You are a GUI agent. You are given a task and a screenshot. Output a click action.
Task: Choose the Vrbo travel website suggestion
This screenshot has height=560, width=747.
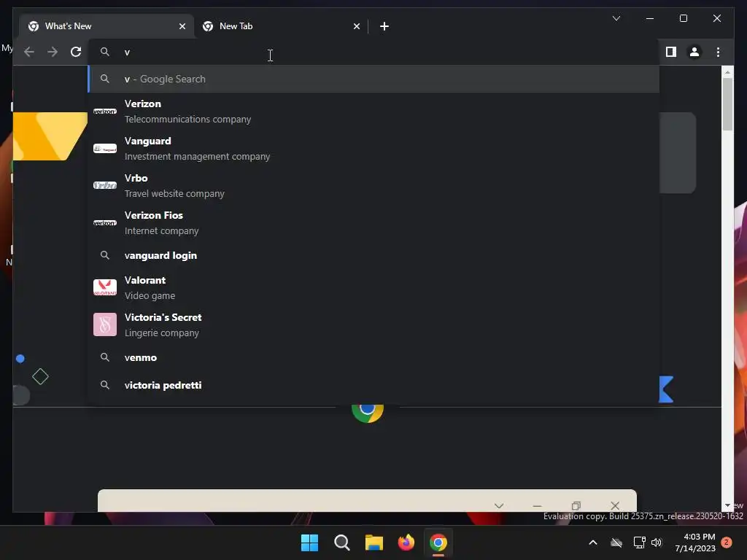coord(374,186)
